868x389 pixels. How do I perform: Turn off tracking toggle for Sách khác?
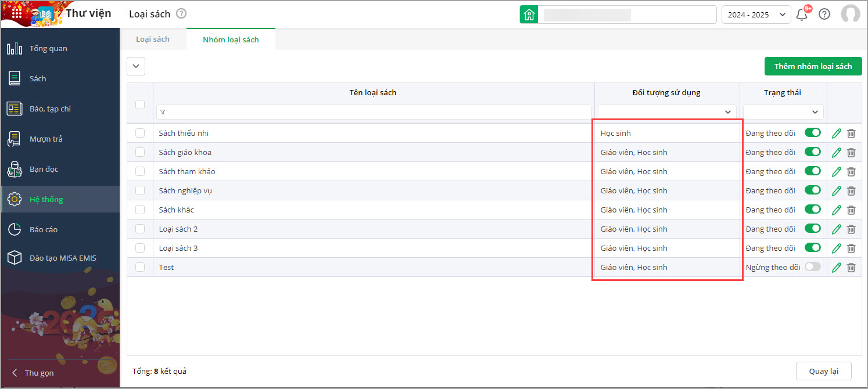813,210
